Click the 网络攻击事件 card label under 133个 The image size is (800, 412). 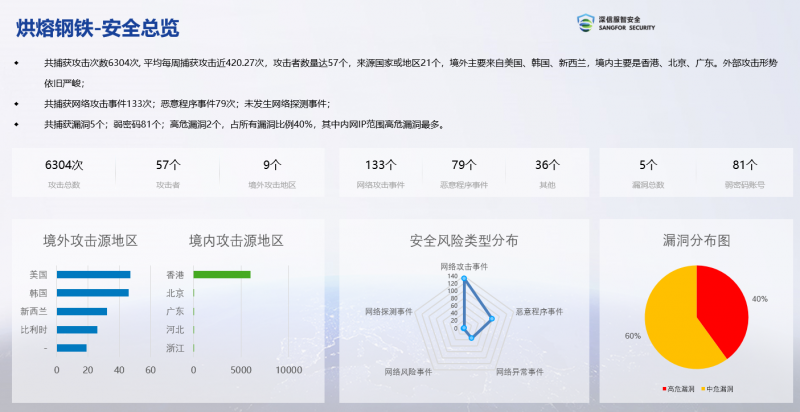pyautogui.click(x=381, y=185)
